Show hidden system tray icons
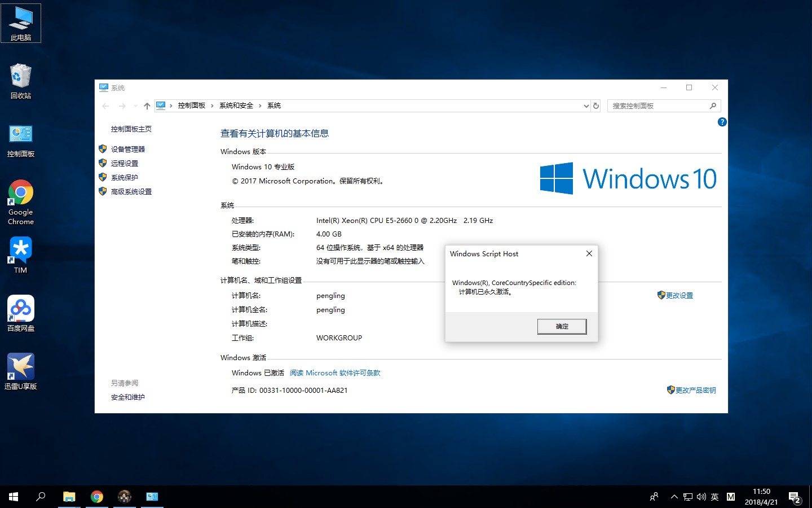This screenshot has width=812, height=508. pos(674,497)
